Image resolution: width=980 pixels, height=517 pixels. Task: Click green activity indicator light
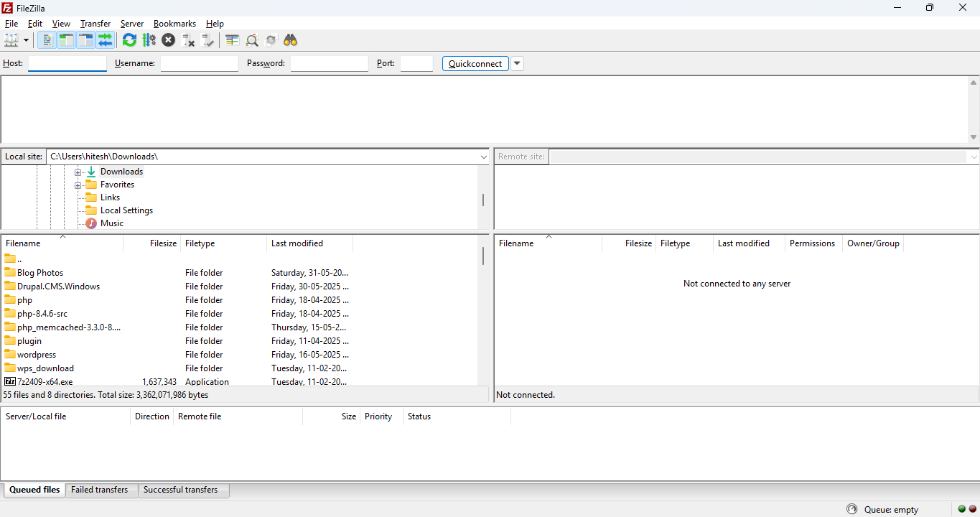[x=962, y=509]
